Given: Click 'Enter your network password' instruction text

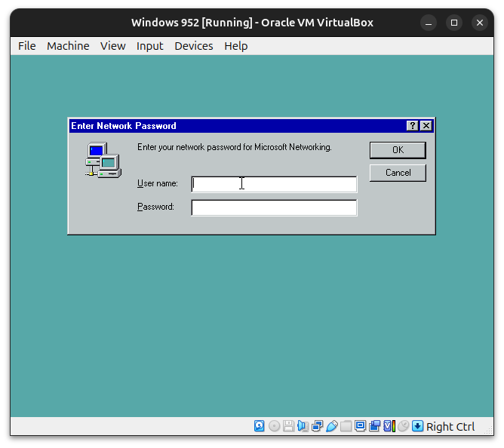Looking at the screenshot, I should (235, 147).
